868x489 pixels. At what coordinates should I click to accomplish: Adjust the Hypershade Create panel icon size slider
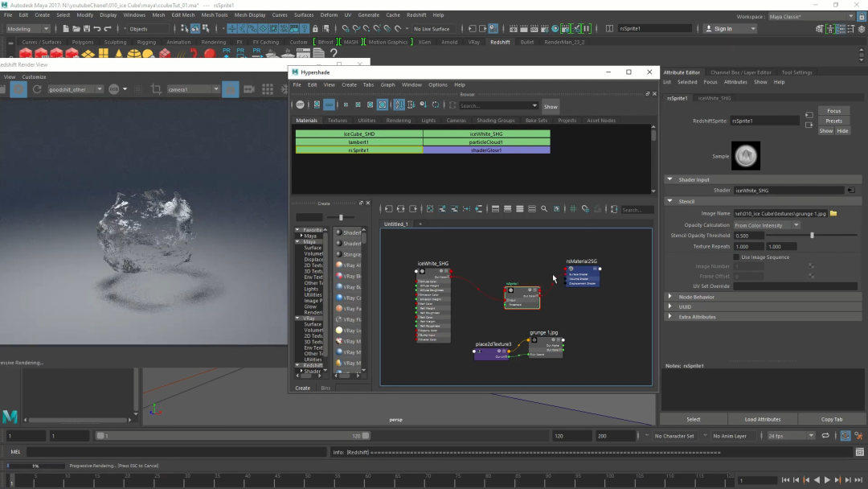pyautogui.click(x=341, y=218)
